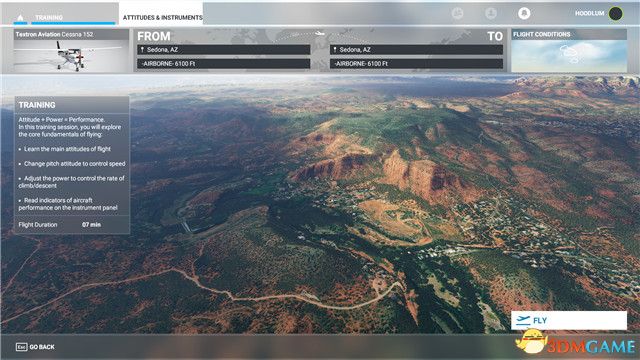The height and width of the screenshot is (360, 640).
Task: Open the first faded circular header icon
Action: (458, 13)
